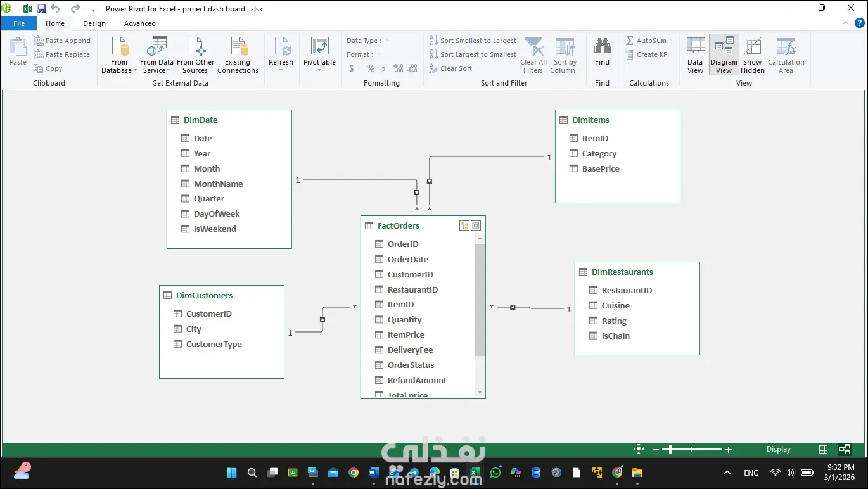Click the Fit to Screen icon in status bar
Image resolution: width=868 pixels, height=489 pixels.
(x=639, y=449)
